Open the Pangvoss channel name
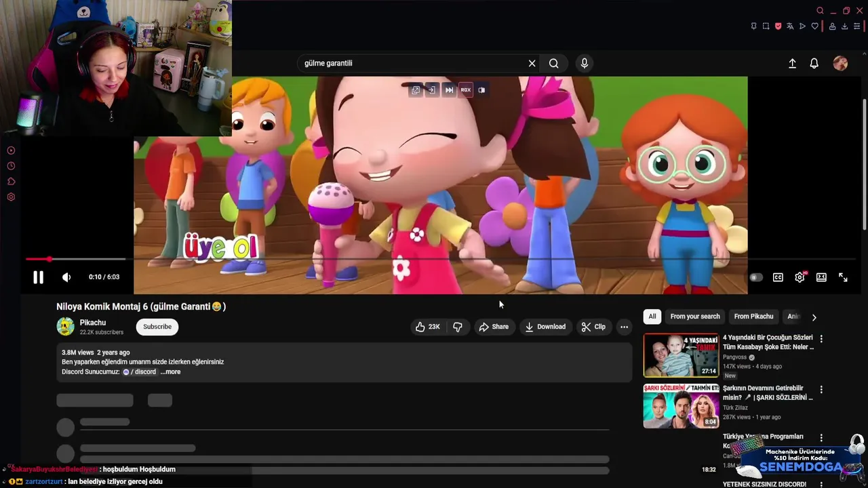868x488 pixels. tap(734, 357)
